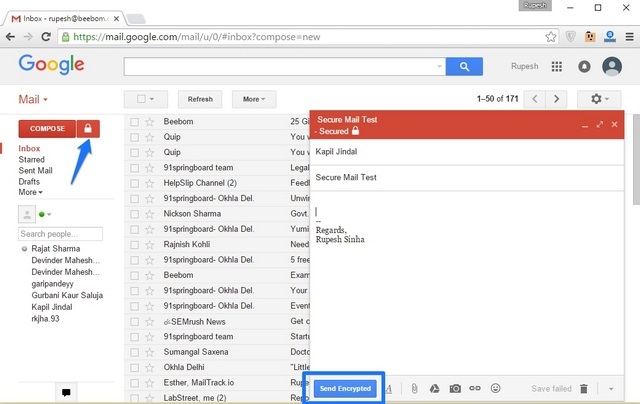Open Sent Mail folder
This screenshot has width=640, height=404.
click(35, 171)
